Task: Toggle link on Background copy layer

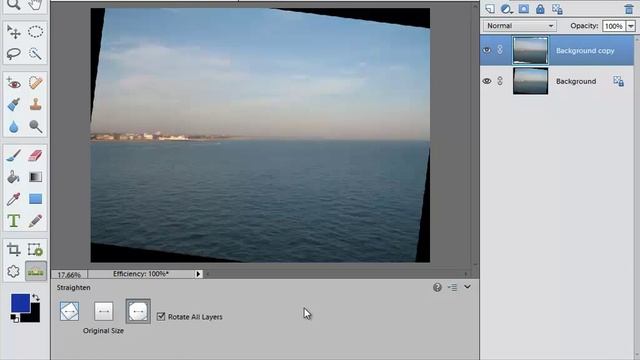Action: click(x=500, y=50)
